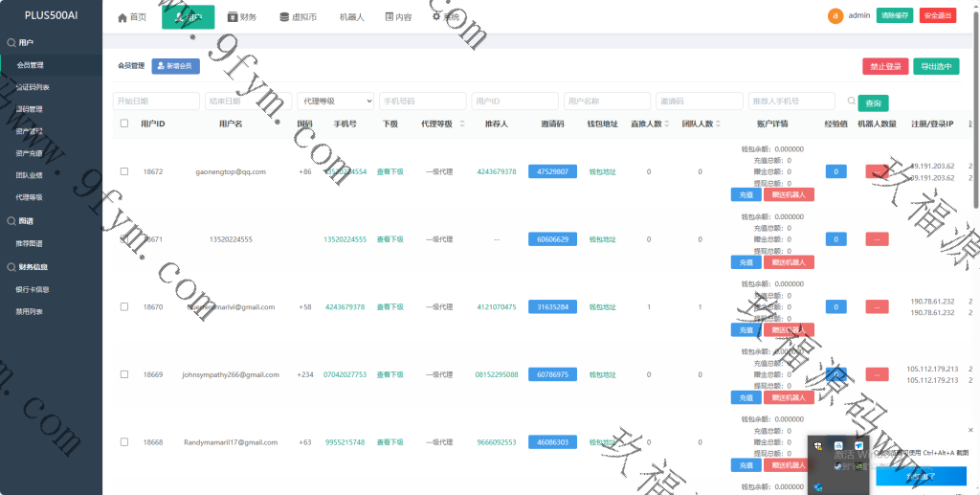Click the search magnifier icon beside 查询

[x=851, y=101]
